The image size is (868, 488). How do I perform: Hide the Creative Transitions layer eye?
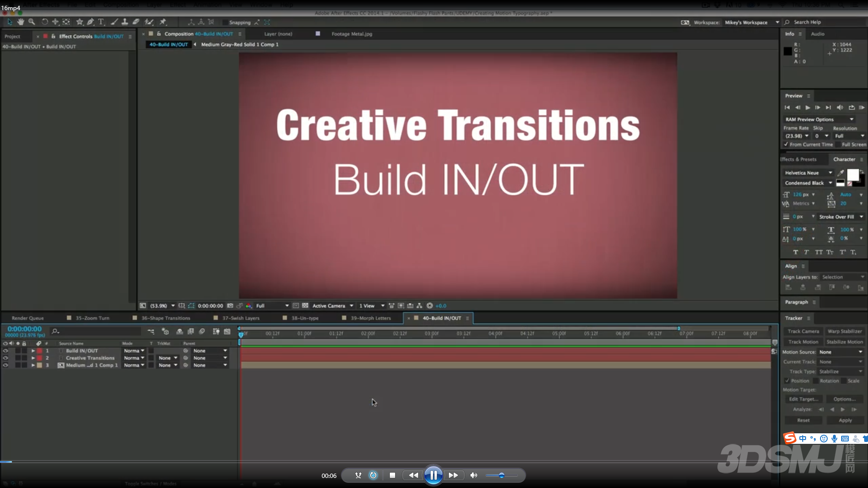coord(5,358)
